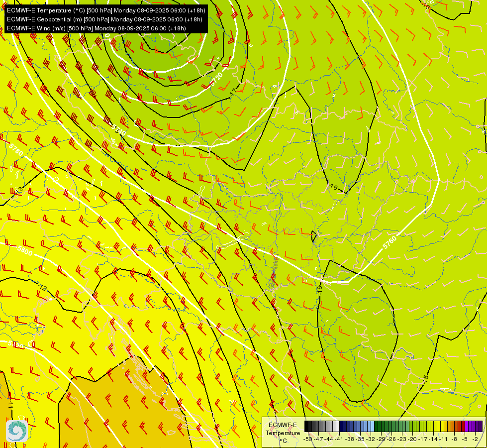Screen dimensions: 487x448
Task: Click the swirl logo icon
Action: point(16,431)
